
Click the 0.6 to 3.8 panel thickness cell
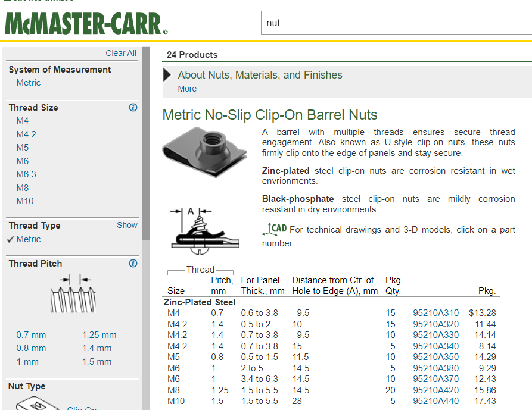point(260,313)
